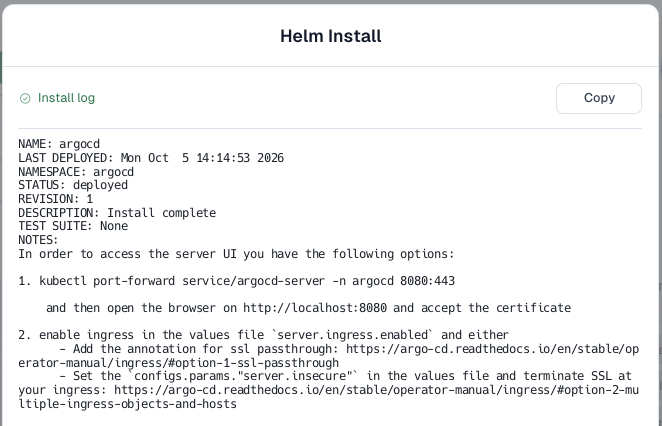Click the Helm Install dialog title
The height and width of the screenshot is (426, 662).
(x=331, y=36)
